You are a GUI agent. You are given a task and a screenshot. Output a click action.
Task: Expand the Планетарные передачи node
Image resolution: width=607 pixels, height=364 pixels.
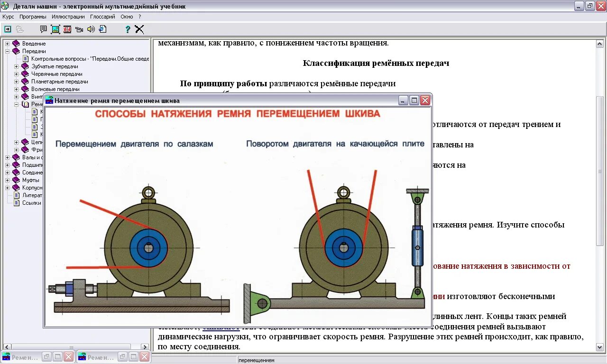click(x=16, y=82)
